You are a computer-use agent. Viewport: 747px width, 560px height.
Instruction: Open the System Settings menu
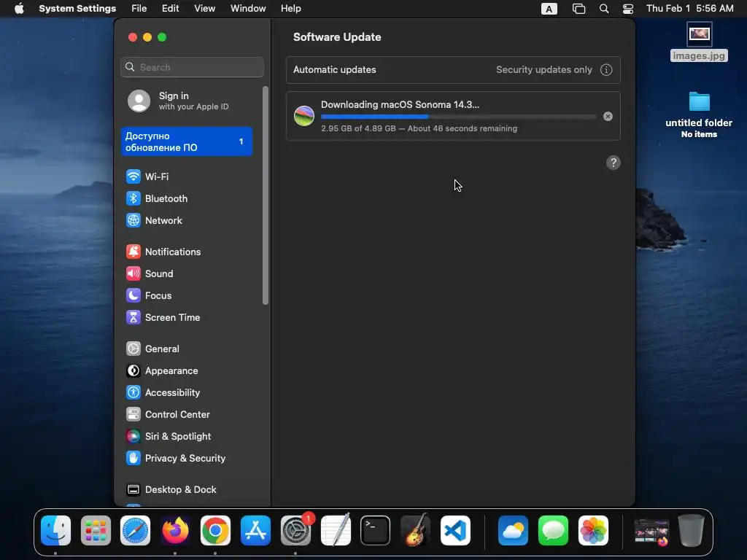(x=77, y=9)
